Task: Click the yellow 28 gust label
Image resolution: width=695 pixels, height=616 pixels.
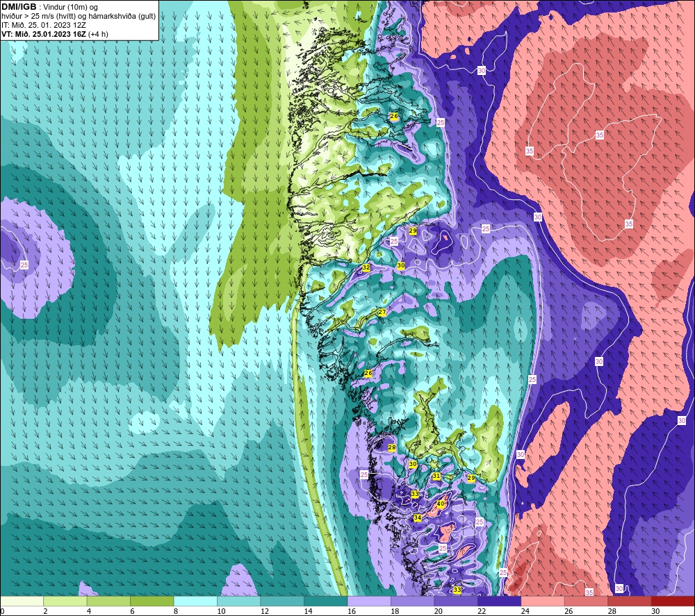Action: (x=392, y=447)
